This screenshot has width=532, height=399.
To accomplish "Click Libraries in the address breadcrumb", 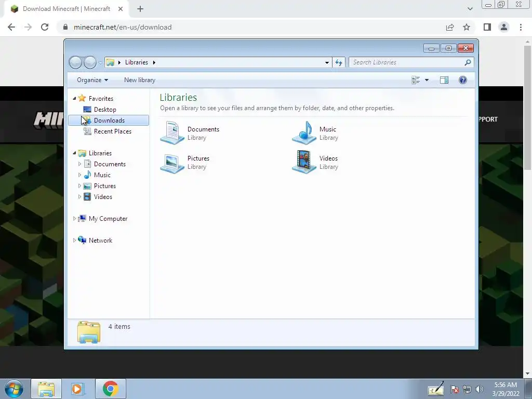I will point(137,62).
